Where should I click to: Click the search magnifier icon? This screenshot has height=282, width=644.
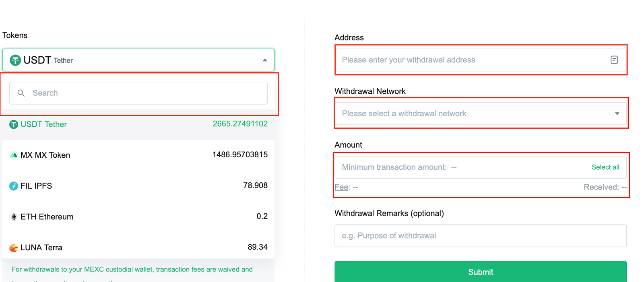click(21, 93)
